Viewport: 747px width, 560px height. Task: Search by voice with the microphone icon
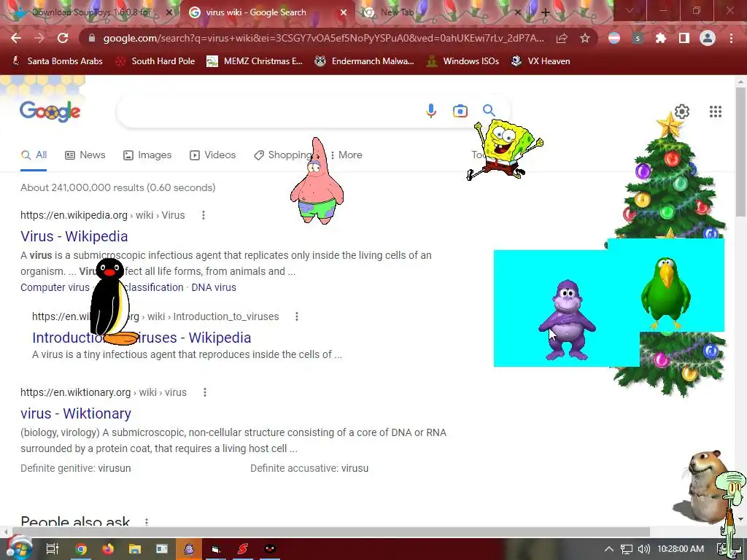click(430, 111)
